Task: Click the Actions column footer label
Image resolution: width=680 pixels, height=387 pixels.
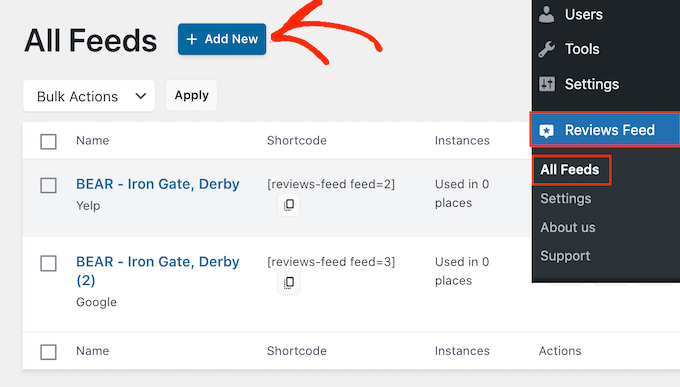Action: (x=560, y=351)
